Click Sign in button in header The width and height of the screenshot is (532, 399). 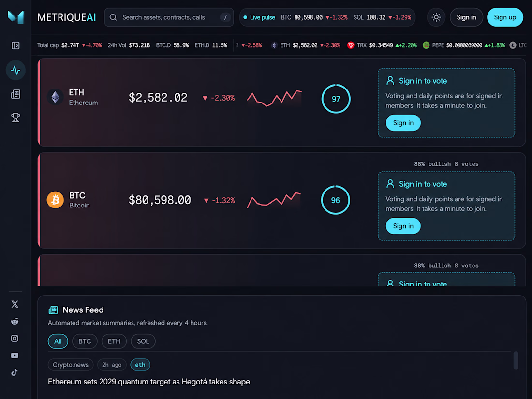coord(466,17)
